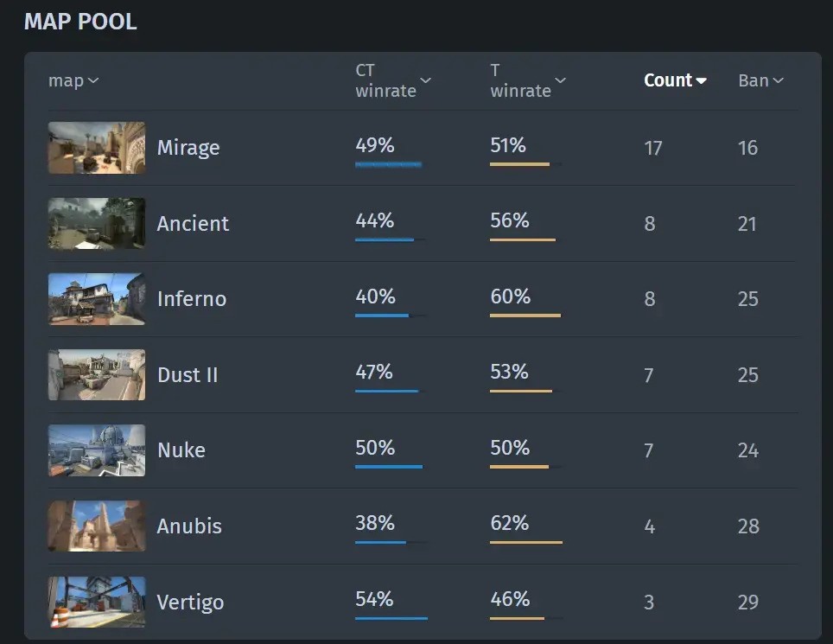Open the Anubis map thumbnail
Image resolution: width=833 pixels, height=644 pixels.
tap(97, 526)
